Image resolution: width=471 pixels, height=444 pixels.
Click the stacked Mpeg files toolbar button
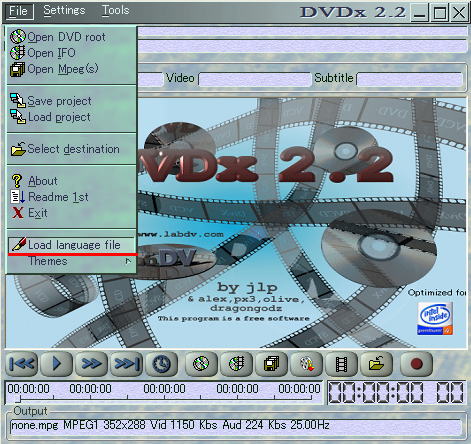point(272,364)
